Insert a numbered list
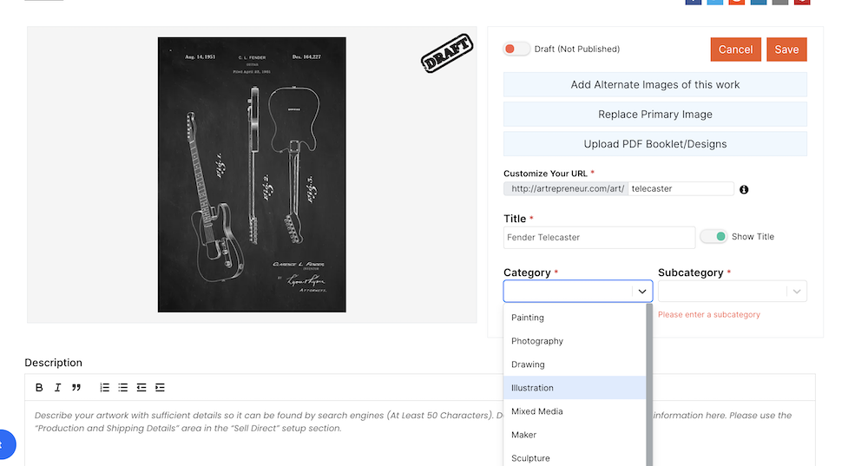868x466 pixels. (x=105, y=387)
